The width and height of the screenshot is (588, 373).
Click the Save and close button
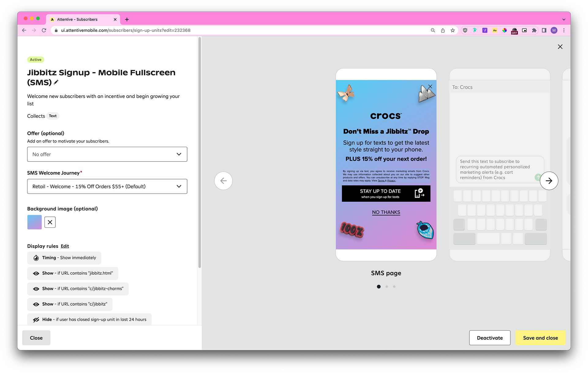pyautogui.click(x=540, y=338)
